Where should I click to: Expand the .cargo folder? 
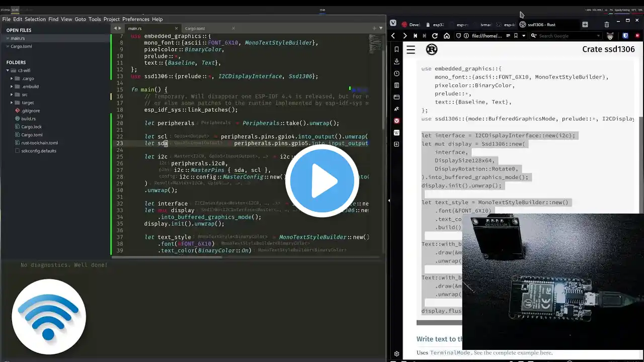tap(12, 78)
